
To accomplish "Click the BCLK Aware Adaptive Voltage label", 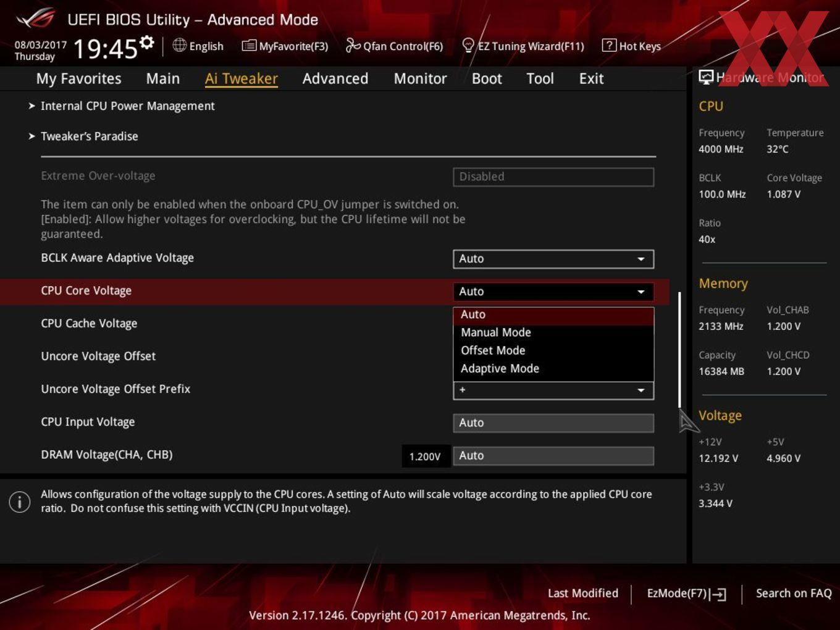I will tap(117, 258).
